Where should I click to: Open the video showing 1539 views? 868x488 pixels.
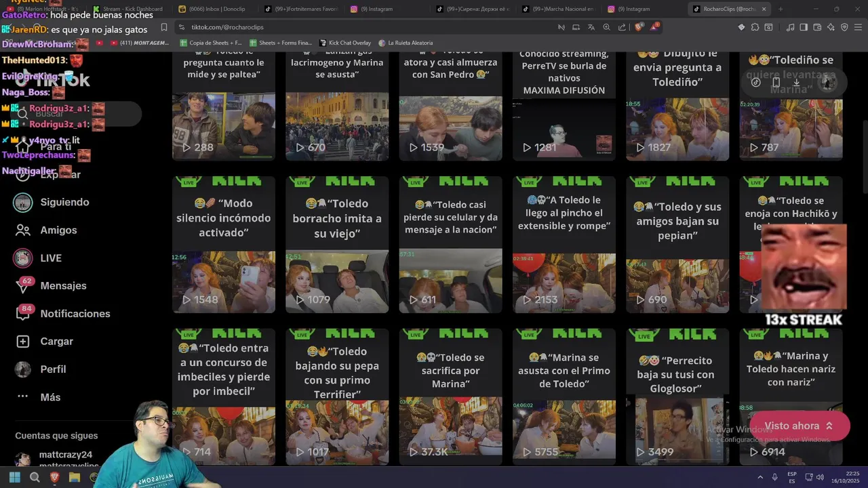(x=450, y=105)
